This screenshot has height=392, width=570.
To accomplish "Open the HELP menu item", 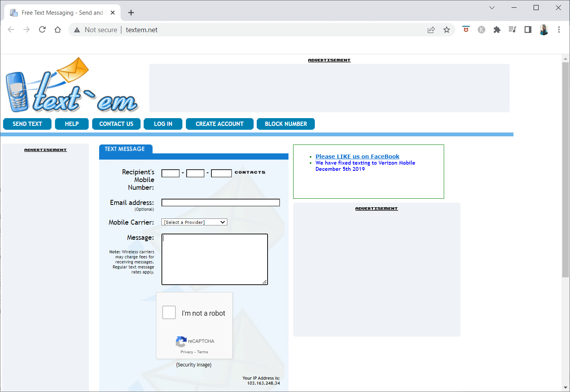I will click(x=72, y=124).
